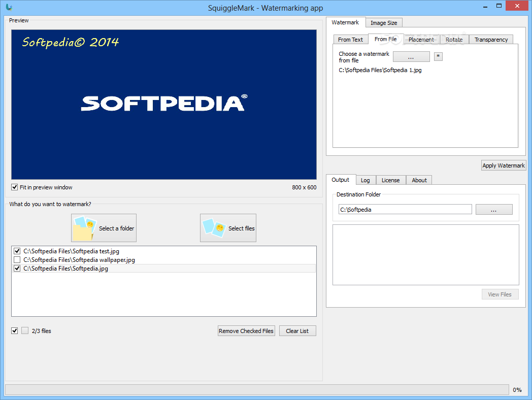Switch to the Watermark tab
Screen dimensions: 532x400
pos(345,22)
